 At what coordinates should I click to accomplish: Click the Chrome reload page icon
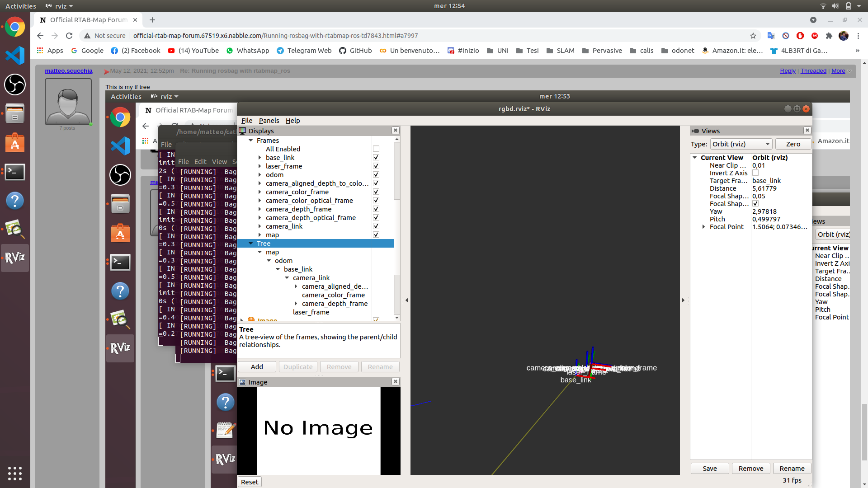click(69, 36)
